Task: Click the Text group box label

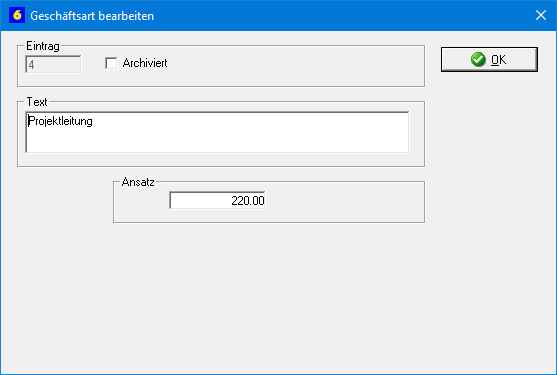Action: (x=37, y=102)
